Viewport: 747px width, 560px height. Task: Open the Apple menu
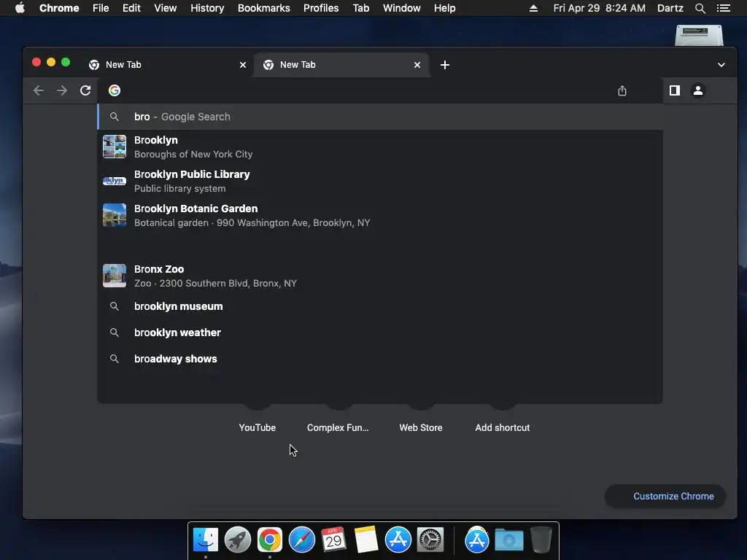pyautogui.click(x=20, y=8)
